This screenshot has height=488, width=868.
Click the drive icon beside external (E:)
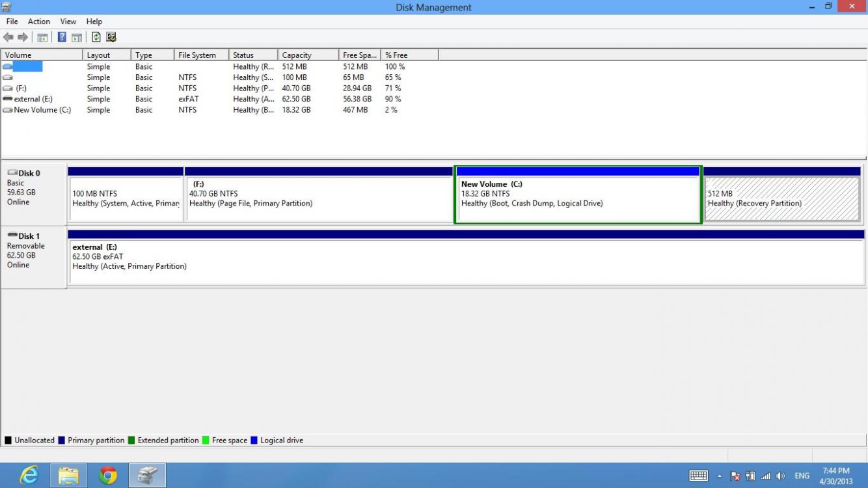point(8,99)
